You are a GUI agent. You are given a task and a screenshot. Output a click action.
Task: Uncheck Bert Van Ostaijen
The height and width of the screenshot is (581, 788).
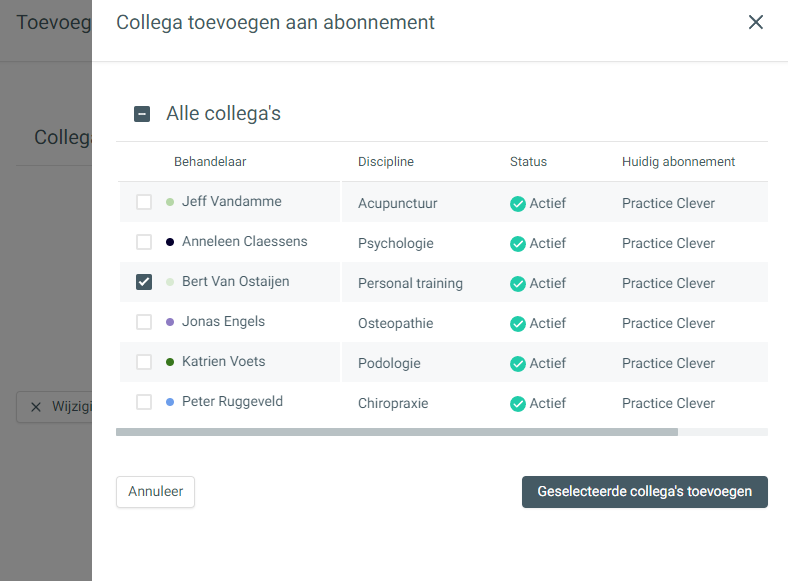pyautogui.click(x=144, y=282)
